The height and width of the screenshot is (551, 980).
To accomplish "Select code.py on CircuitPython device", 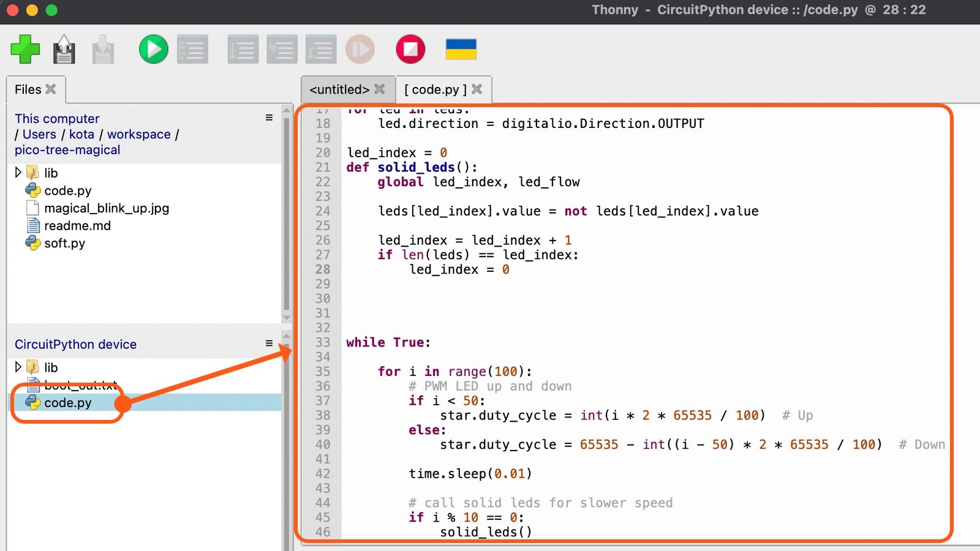I will [x=67, y=403].
